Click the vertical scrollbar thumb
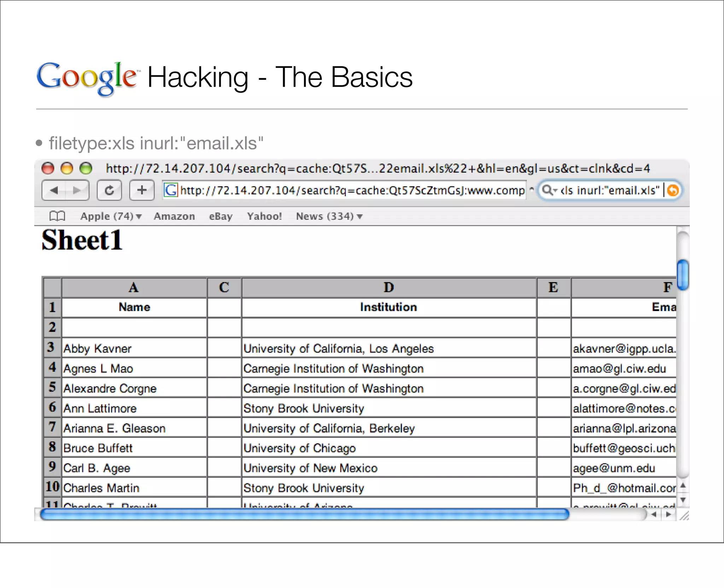The height and width of the screenshot is (588, 724). (683, 275)
